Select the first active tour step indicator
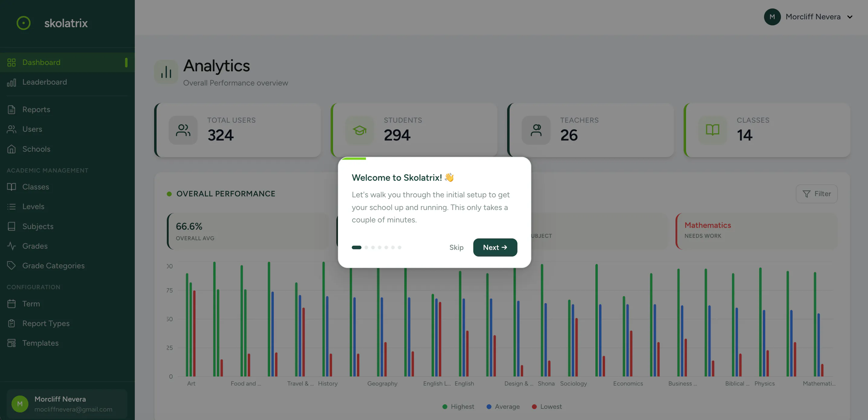 tap(357, 247)
